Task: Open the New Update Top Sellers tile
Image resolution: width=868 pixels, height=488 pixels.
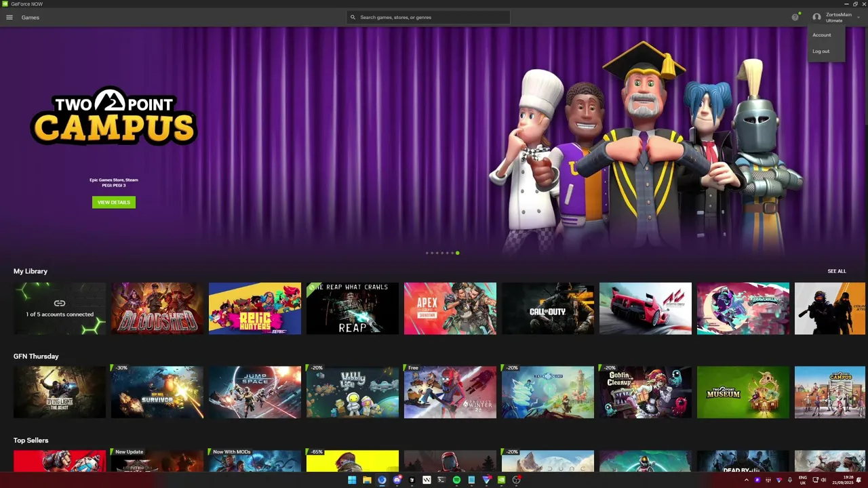Action: tap(157, 461)
